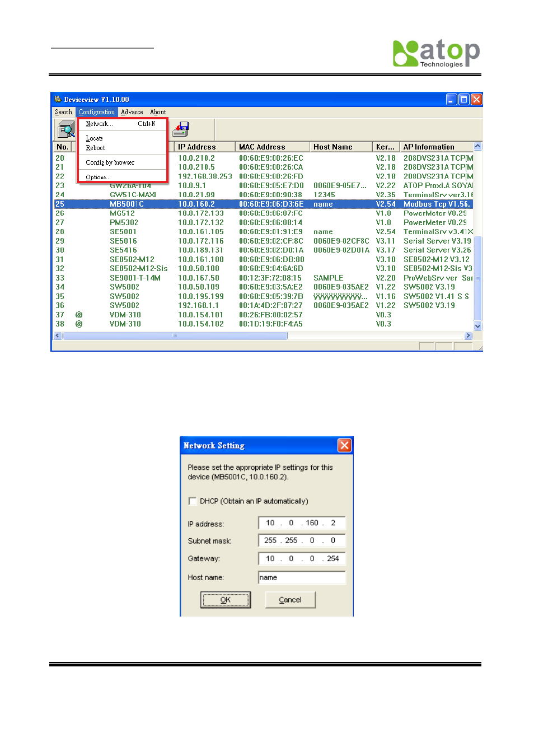Click Cancel in Network Setting dialog
Viewport: 534px width, 756px height.
(x=290, y=600)
